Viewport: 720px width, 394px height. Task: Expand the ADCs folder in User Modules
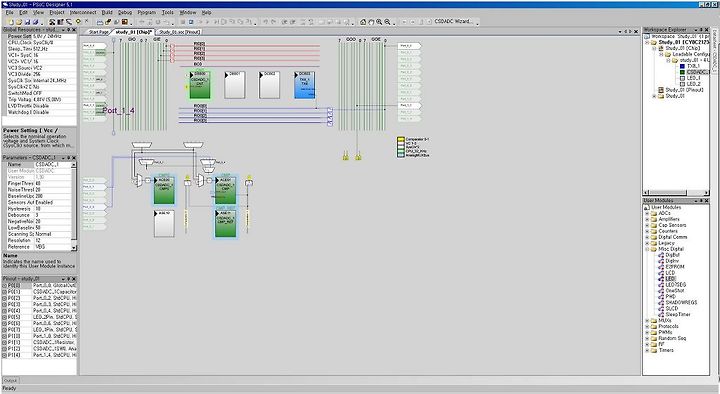(x=647, y=214)
